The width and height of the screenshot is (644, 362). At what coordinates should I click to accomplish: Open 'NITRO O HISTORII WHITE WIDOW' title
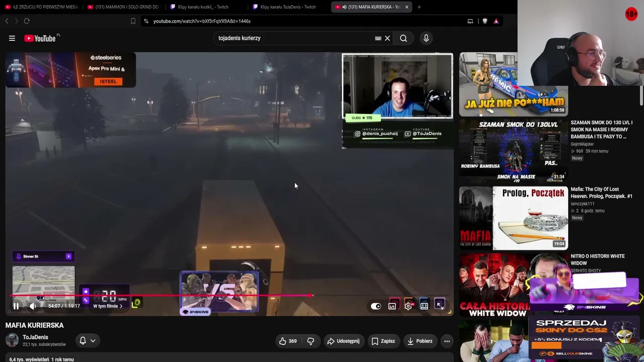[598, 259]
